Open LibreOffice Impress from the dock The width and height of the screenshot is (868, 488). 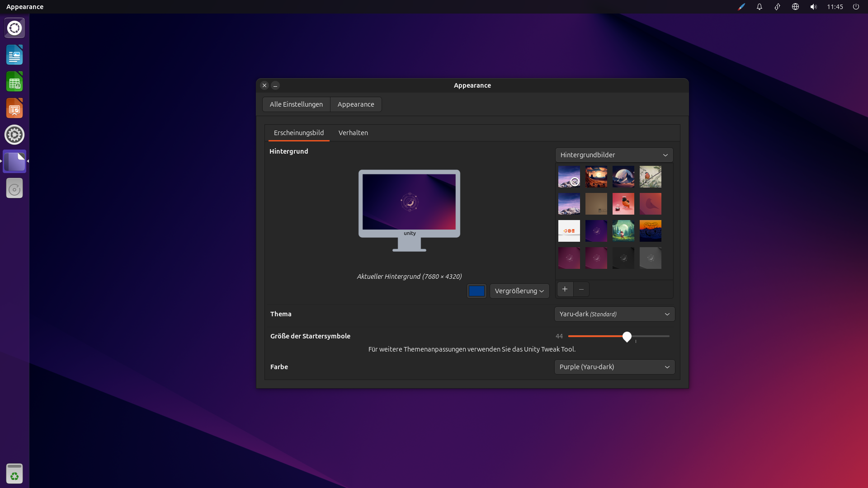pyautogui.click(x=14, y=108)
